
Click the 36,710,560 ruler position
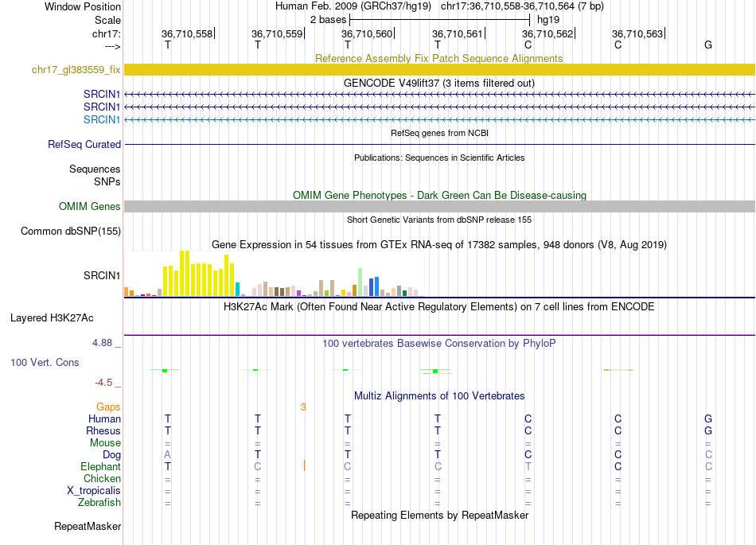(367, 33)
